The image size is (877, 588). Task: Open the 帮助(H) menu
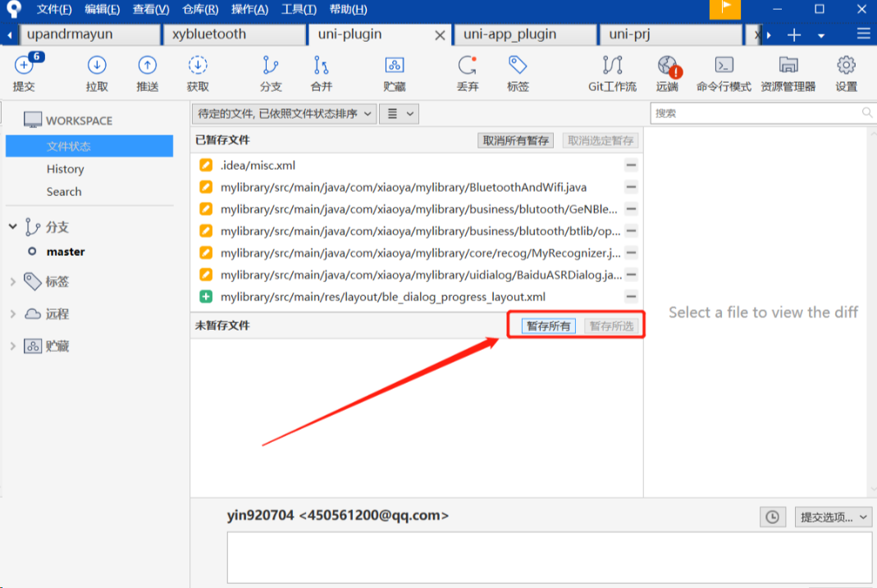tap(348, 10)
